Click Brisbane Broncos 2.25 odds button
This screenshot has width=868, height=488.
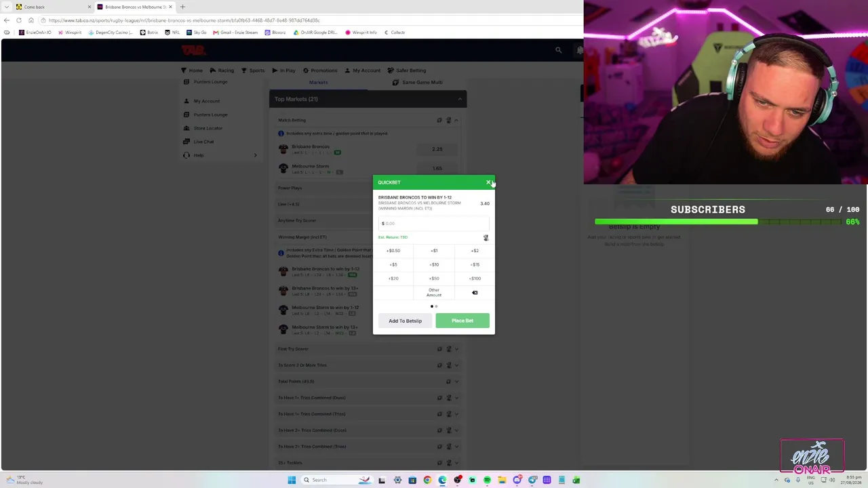[x=437, y=149]
